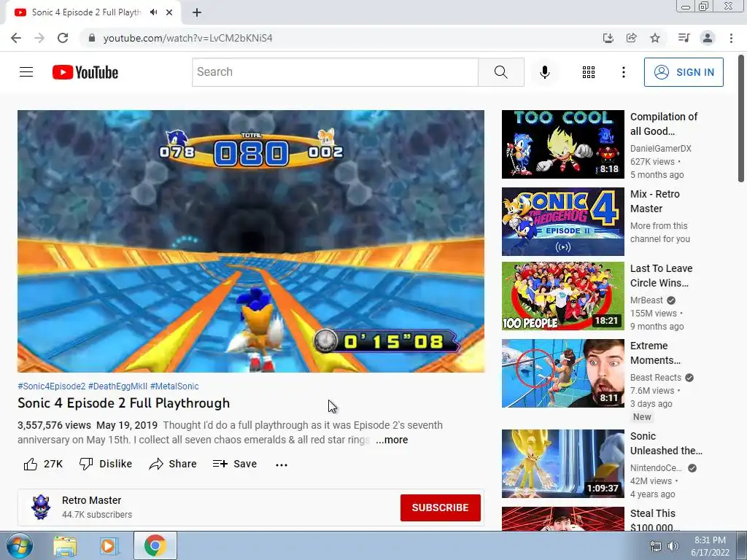The width and height of the screenshot is (747, 560).
Task: Click the SUBSCRIBE button
Action: pyautogui.click(x=440, y=507)
